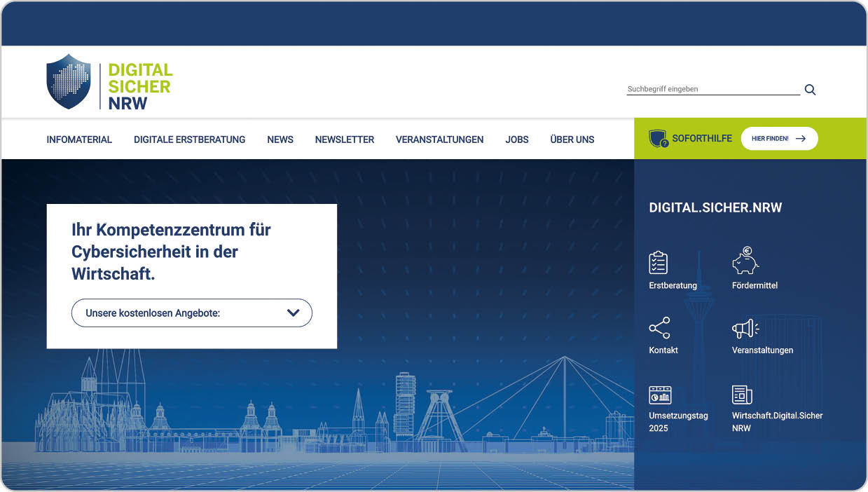Select Veranstaltungen in the navigation bar
This screenshot has height=492, width=868.
pyautogui.click(x=439, y=139)
